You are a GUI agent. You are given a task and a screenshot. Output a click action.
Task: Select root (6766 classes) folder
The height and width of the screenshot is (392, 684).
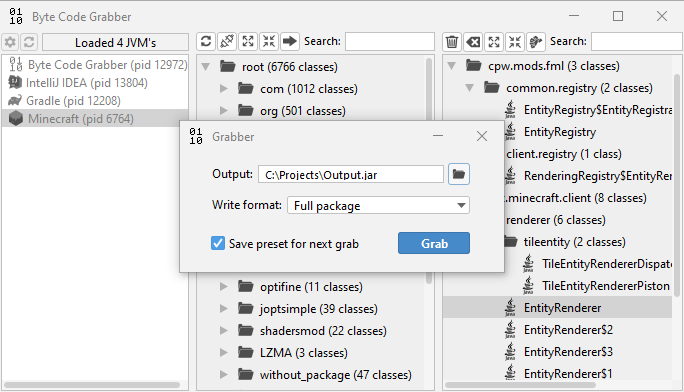pos(279,67)
